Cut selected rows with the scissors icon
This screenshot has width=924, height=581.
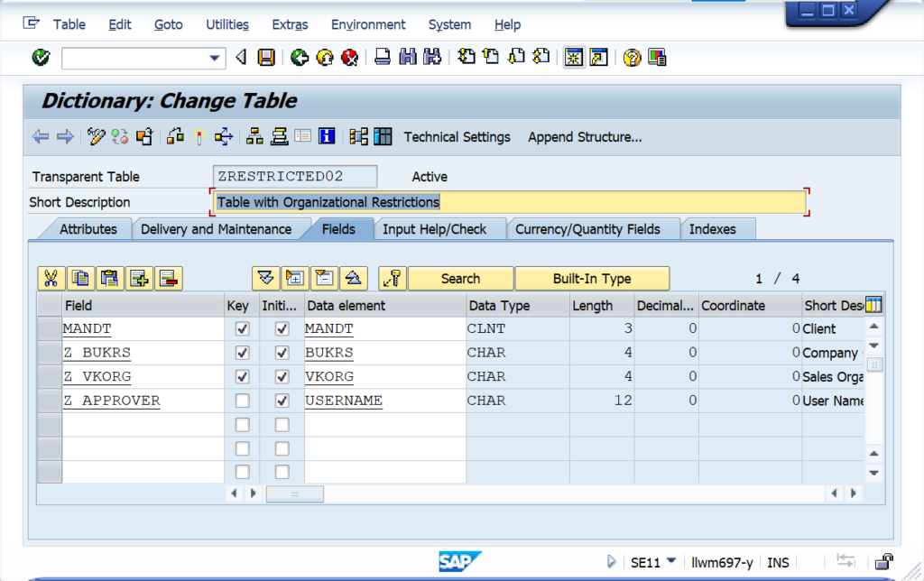[51, 278]
